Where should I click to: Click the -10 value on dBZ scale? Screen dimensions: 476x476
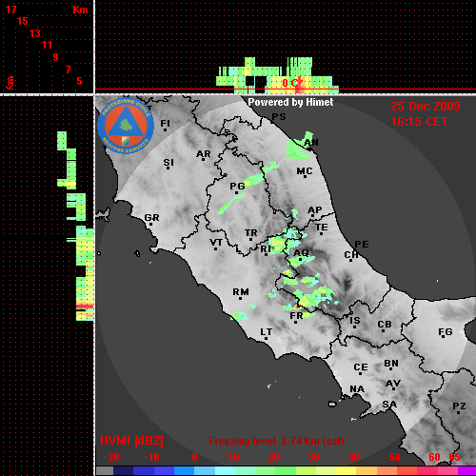(x=151, y=457)
